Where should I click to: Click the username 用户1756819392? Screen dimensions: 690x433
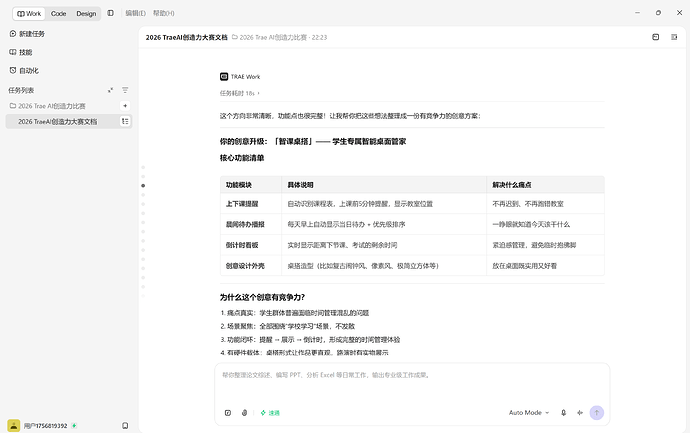[45, 426]
